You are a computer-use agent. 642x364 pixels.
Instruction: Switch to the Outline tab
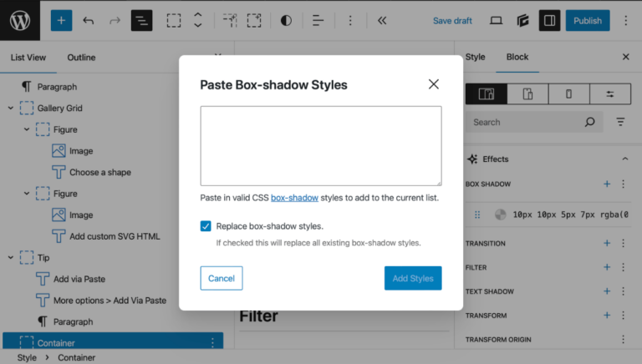coord(81,58)
